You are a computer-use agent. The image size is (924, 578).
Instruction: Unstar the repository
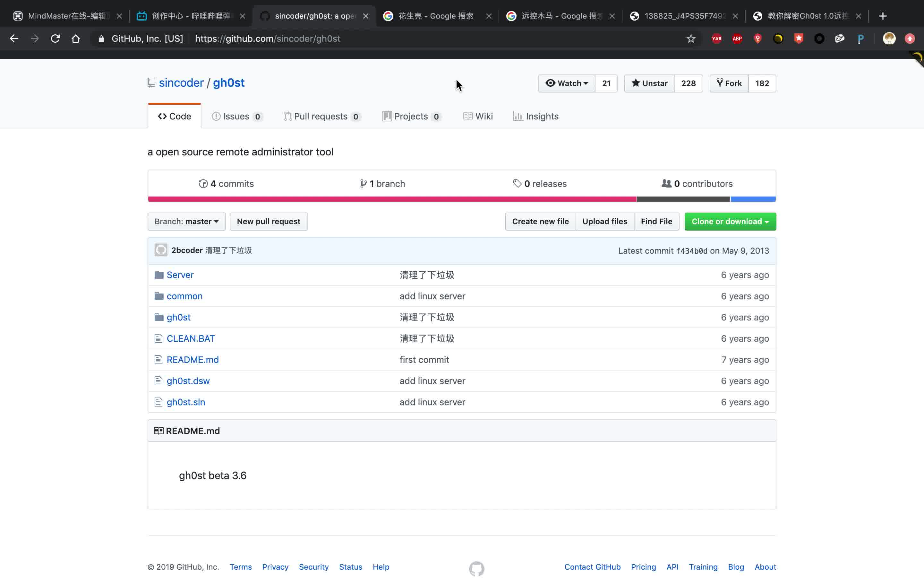coord(649,83)
